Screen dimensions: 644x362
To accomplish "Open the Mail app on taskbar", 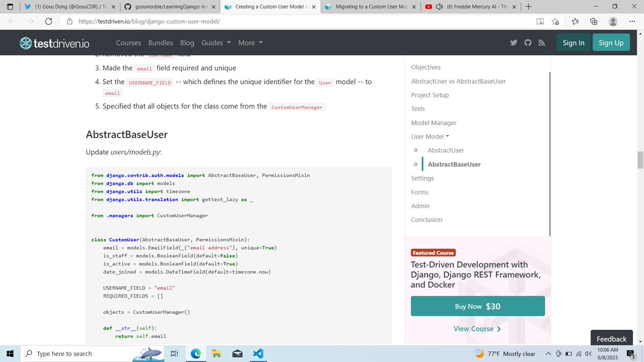I will tap(237, 353).
